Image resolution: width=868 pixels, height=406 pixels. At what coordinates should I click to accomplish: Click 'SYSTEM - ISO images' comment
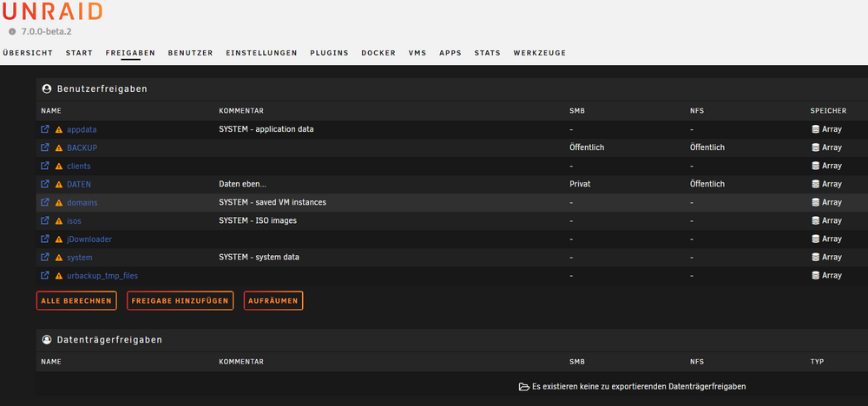click(258, 220)
